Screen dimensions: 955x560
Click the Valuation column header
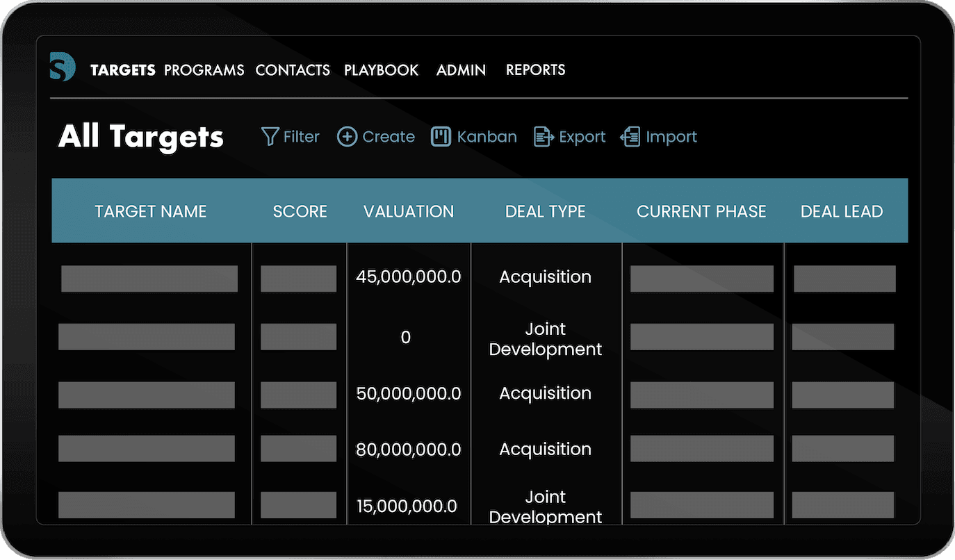coord(409,212)
